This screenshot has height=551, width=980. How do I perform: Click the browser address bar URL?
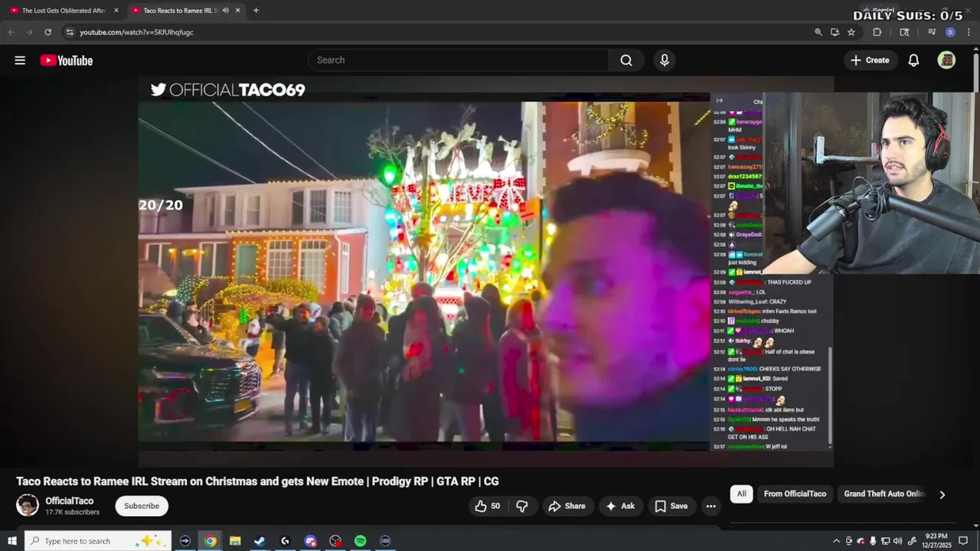pos(136,32)
